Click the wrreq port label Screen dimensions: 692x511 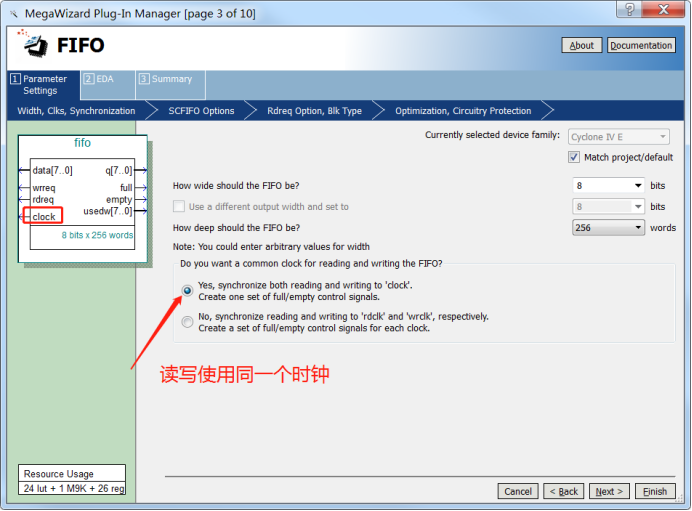[x=44, y=188]
